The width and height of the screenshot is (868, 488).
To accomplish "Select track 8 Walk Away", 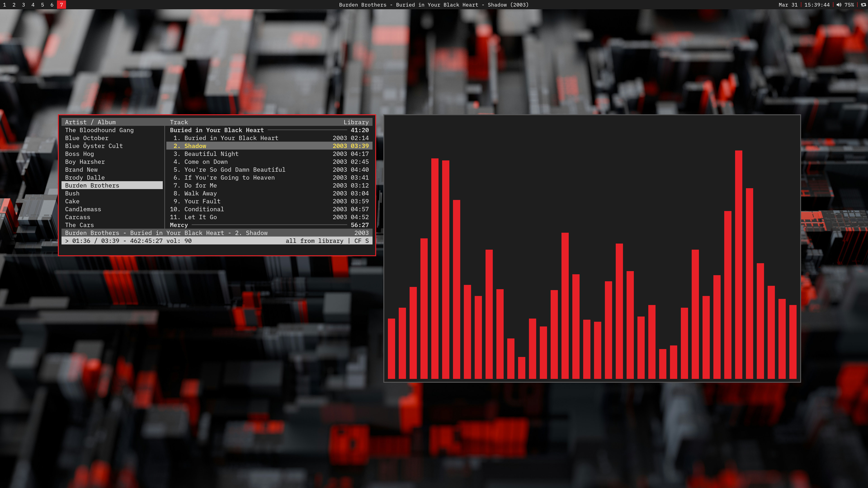I will (269, 193).
